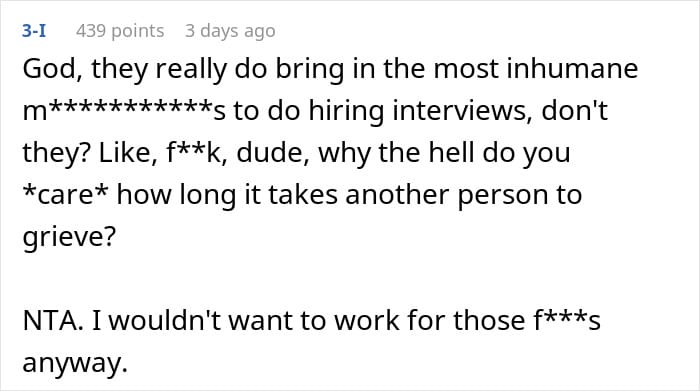The image size is (700, 391).
Task: Click the word 'hell' in the third line
Action: [451, 153]
